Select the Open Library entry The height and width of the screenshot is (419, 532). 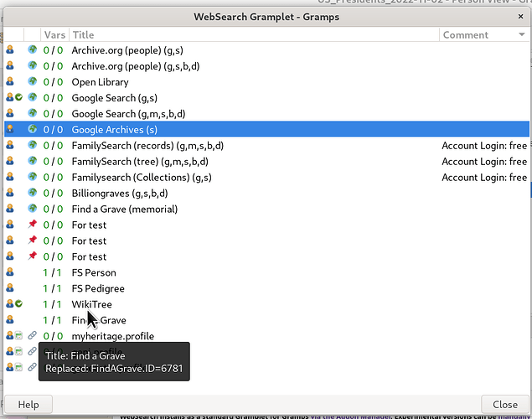pos(266,82)
